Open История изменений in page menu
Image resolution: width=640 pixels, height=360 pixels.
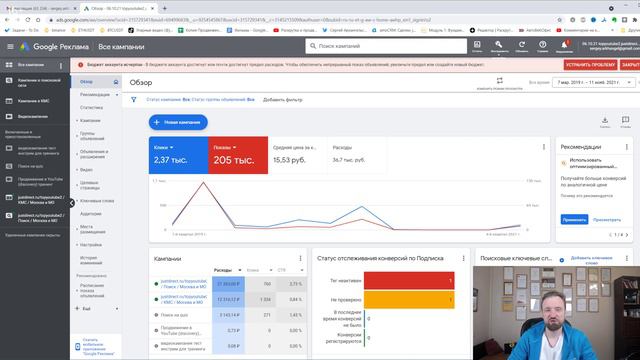click(91, 260)
